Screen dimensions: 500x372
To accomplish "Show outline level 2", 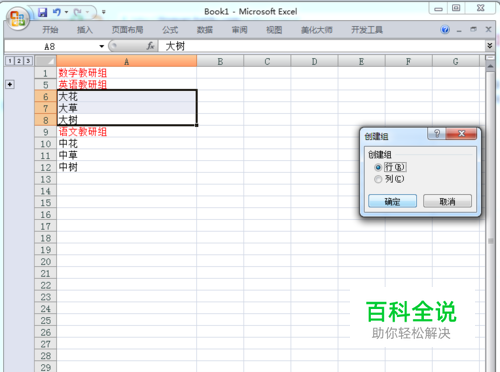I will 19,61.
